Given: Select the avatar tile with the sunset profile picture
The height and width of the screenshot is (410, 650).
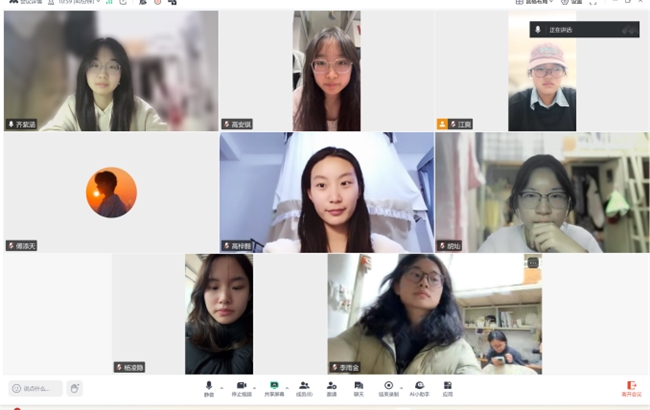Looking at the screenshot, I should point(111,192).
